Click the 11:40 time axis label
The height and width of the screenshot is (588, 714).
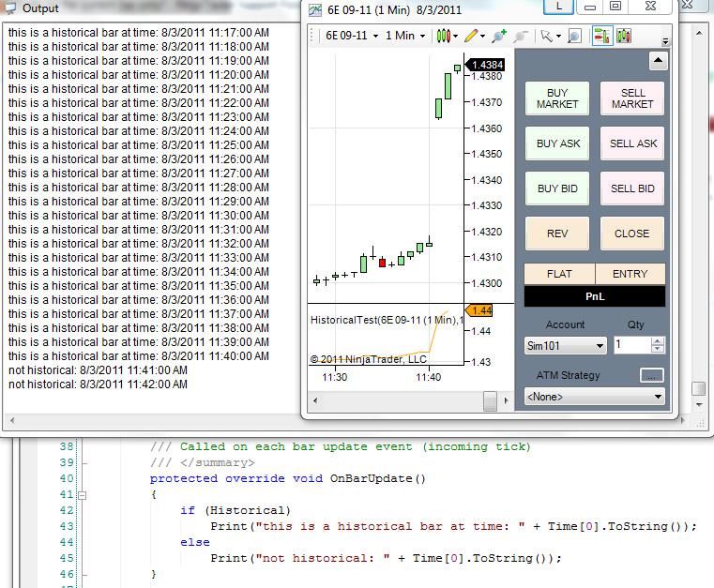[x=429, y=377]
